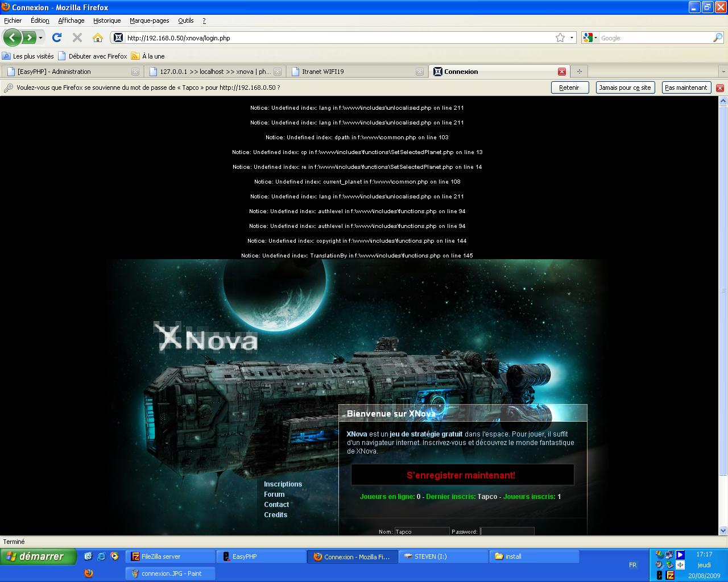The height and width of the screenshot is (582, 728).
Task: Open the back/forward history dropdown arrow
Action: coord(40,38)
